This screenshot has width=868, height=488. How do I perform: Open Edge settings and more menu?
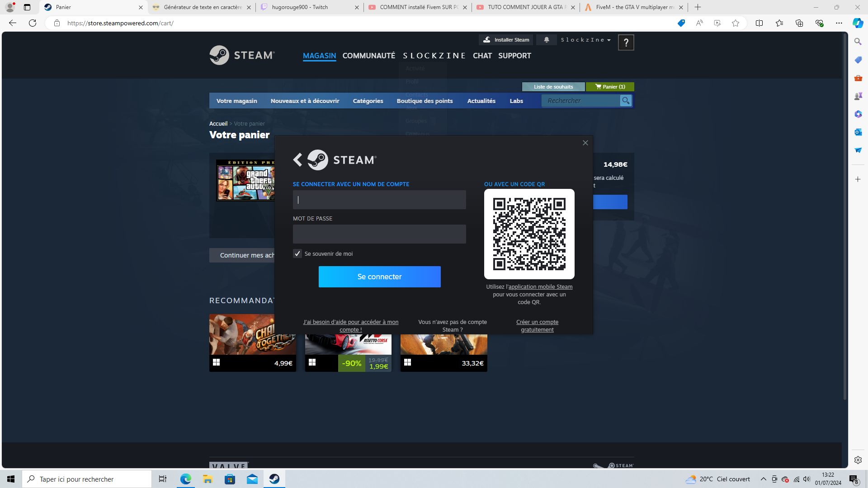(x=839, y=23)
